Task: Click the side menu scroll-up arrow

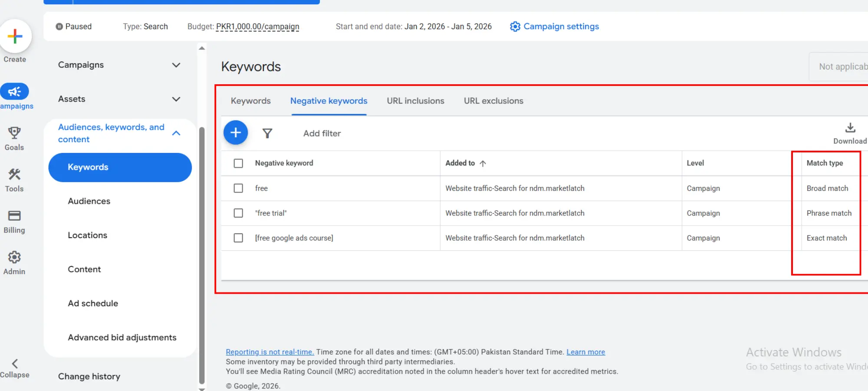Action: coord(202,48)
